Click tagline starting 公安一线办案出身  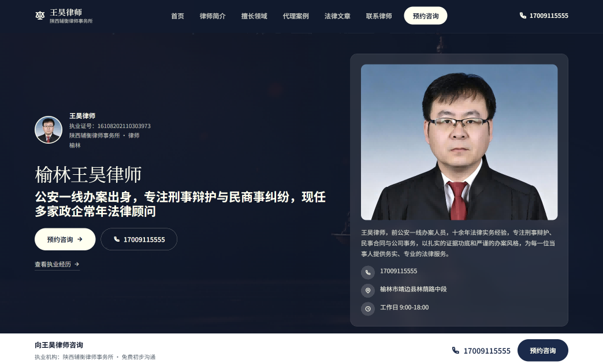tap(180, 204)
